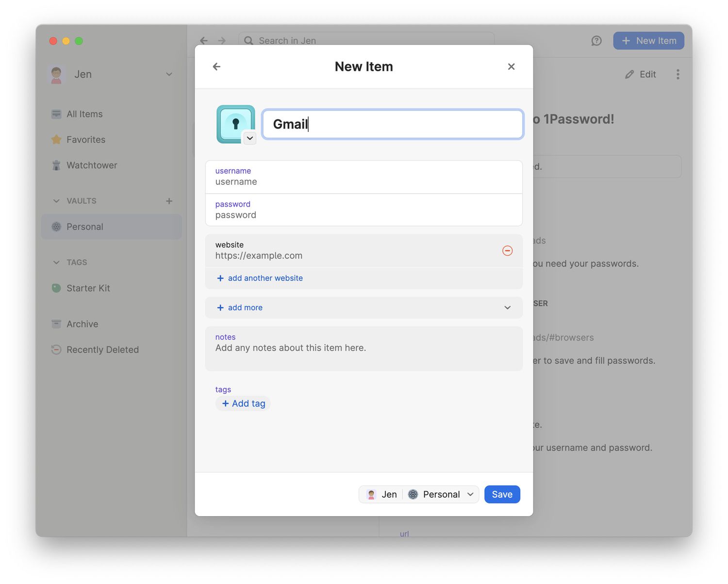Click the Jen avatar in the sidebar
Viewport: 728px width, 584px height.
(56, 74)
